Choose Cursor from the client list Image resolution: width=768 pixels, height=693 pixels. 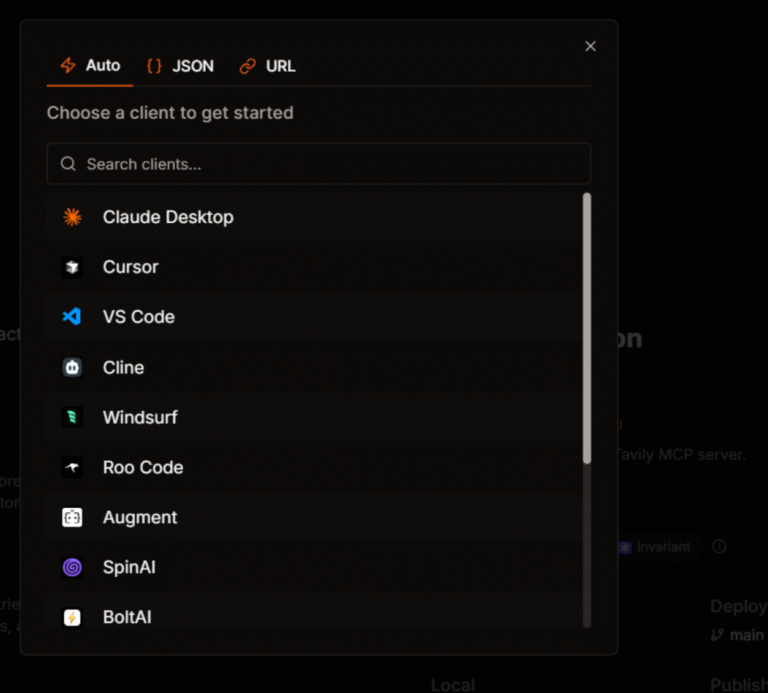[315, 267]
